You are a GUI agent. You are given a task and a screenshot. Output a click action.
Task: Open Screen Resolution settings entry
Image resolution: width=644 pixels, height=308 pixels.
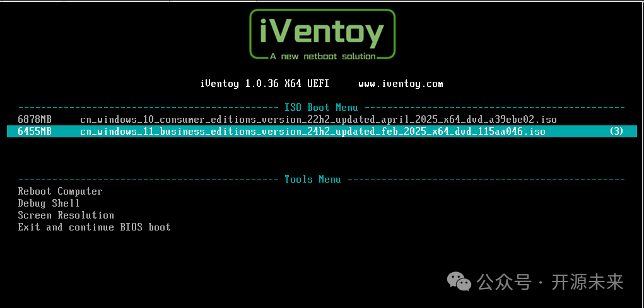click(66, 215)
